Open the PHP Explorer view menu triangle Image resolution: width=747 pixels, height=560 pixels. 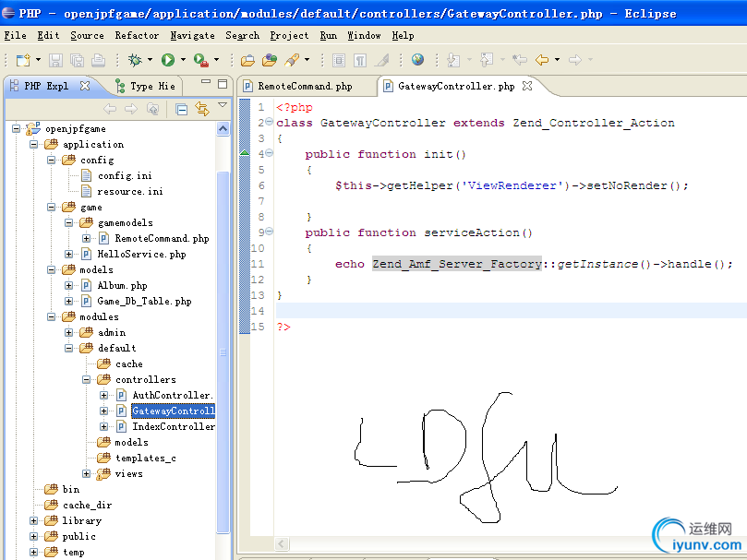click(223, 105)
